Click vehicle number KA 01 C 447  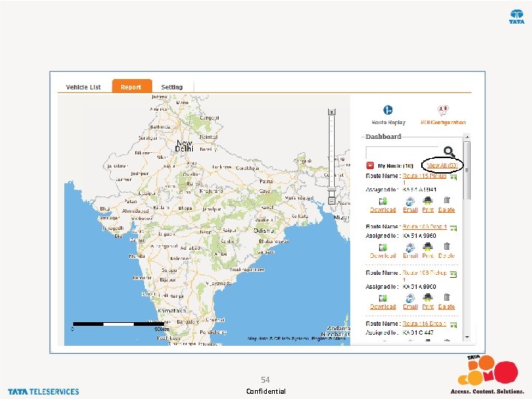tap(418, 332)
